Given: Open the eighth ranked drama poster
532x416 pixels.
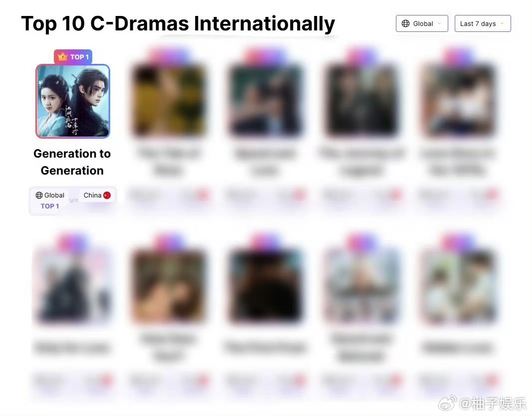Looking at the screenshot, I should pyautogui.click(x=265, y=286).
